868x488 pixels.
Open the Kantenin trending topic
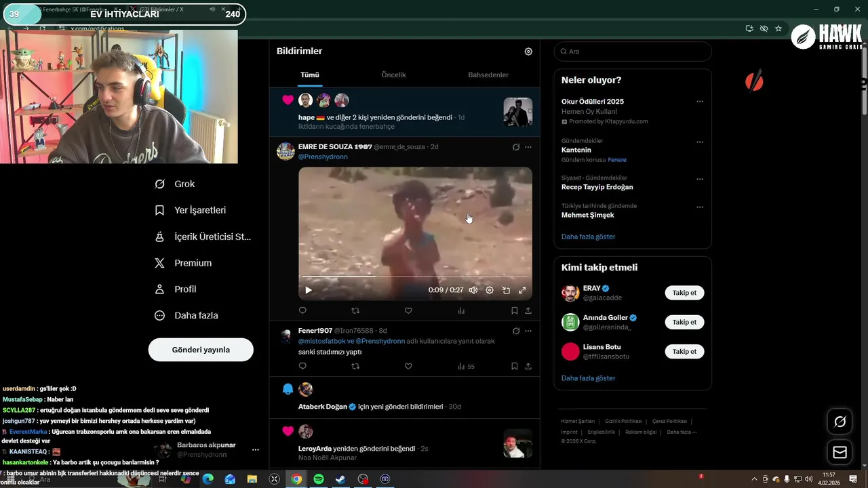[576, 150]
